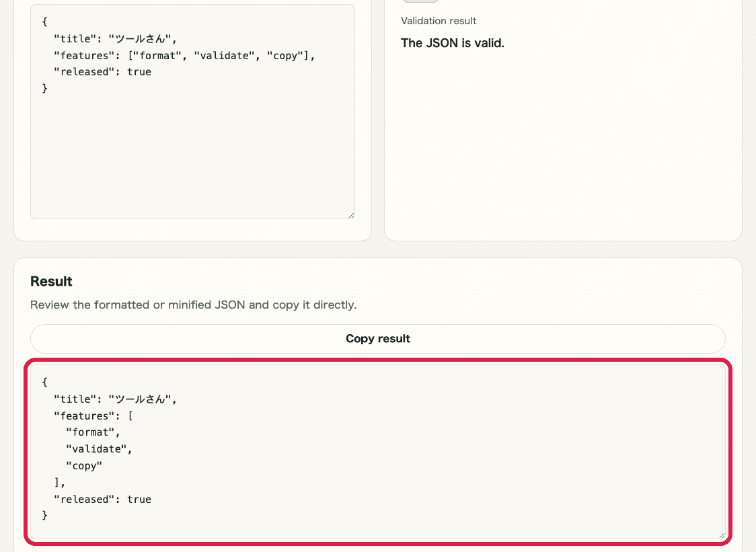Viewport: 756px width, 552px height.
Task: Click the result description text under Result
Action: coord(193,305)
